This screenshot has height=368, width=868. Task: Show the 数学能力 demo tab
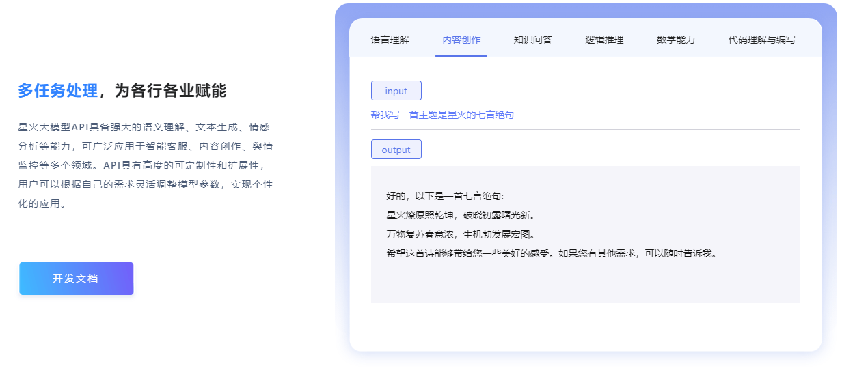(x=675, y=40)
